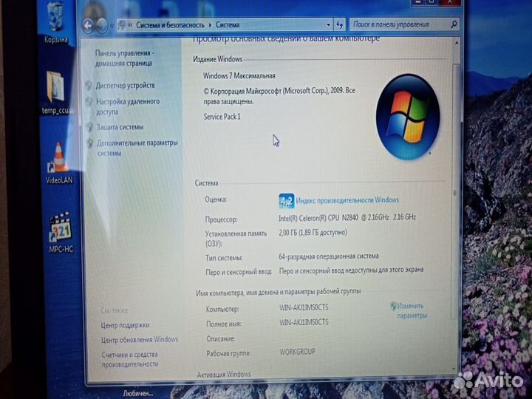Select the Система breadcrumb item

coord(228,25)
